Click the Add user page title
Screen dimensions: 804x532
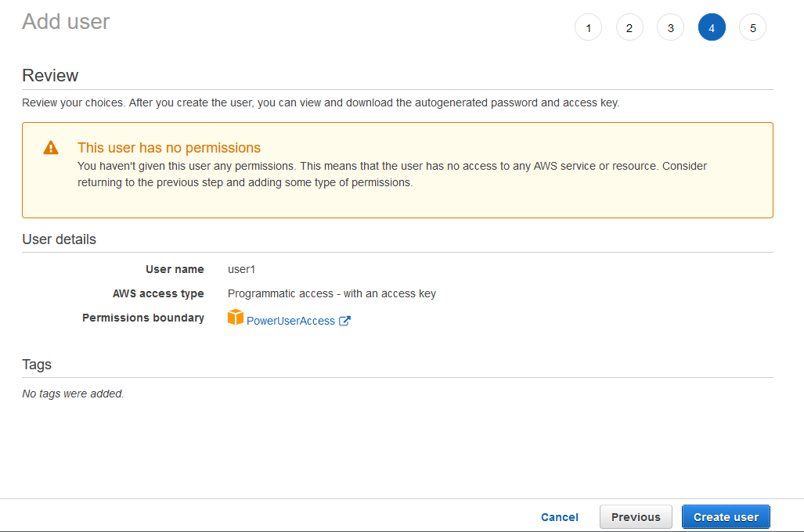point(66,22)
